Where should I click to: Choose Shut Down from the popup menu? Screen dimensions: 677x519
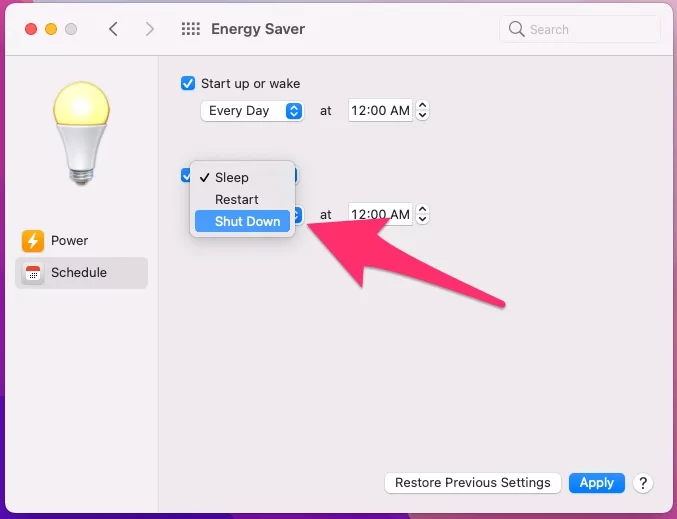coord(242,221)
